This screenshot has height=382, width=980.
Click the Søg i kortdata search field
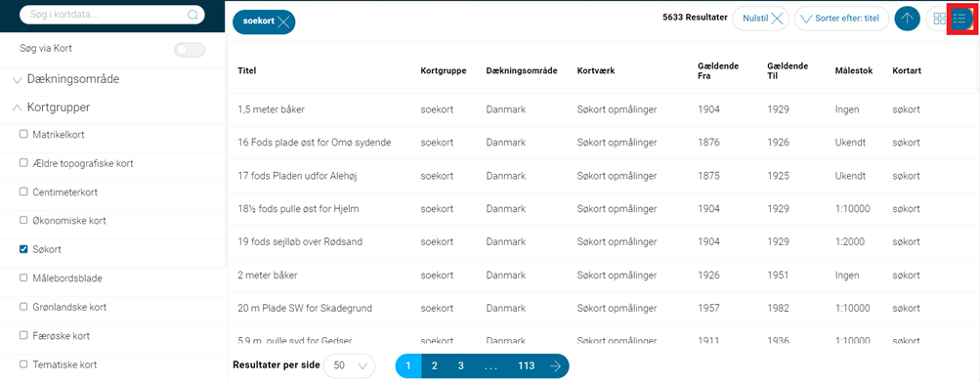coord(104,15)
